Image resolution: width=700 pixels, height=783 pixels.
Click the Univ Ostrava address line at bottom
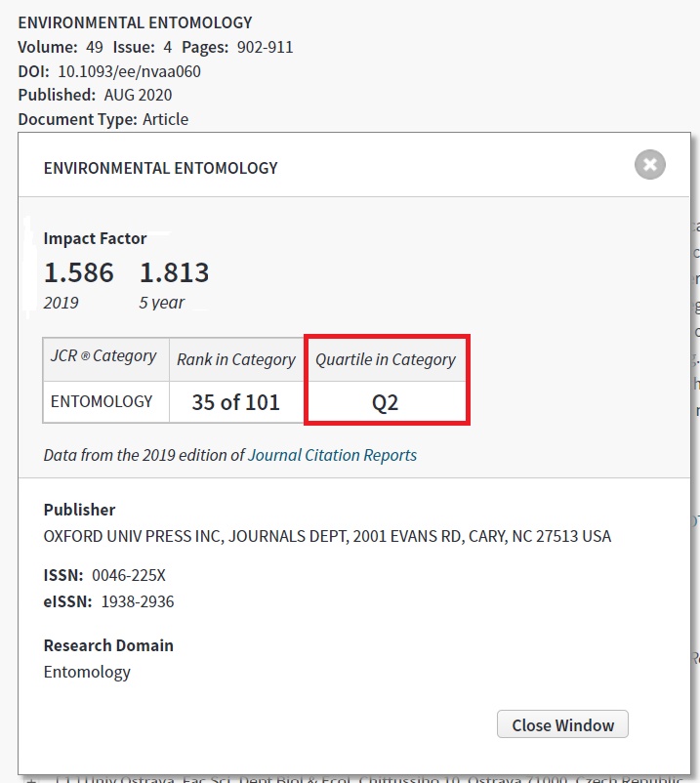(371, 778)
